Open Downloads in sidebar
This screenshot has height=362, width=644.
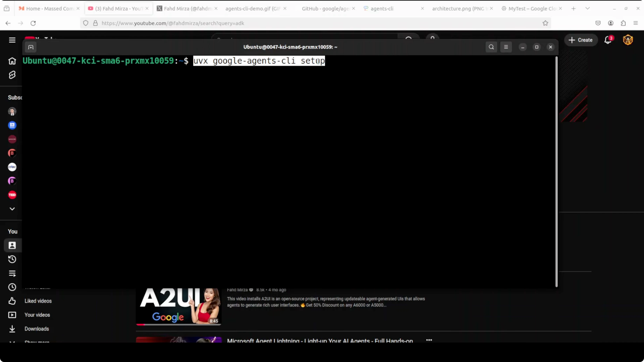37,329
